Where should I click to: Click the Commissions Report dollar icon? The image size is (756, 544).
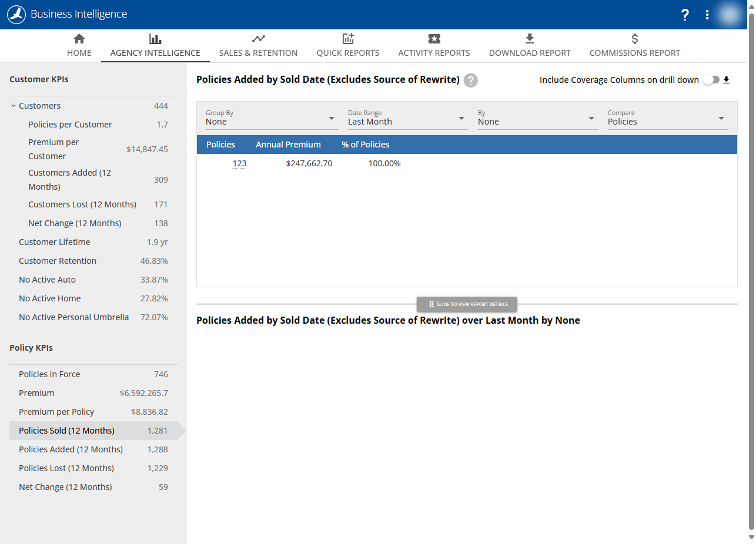(x=635, y=39)
